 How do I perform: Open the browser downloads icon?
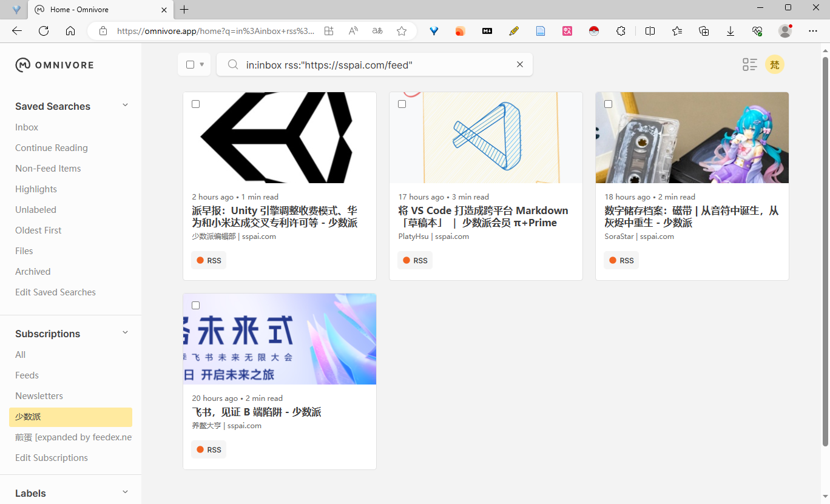click(x=730, y=31)
